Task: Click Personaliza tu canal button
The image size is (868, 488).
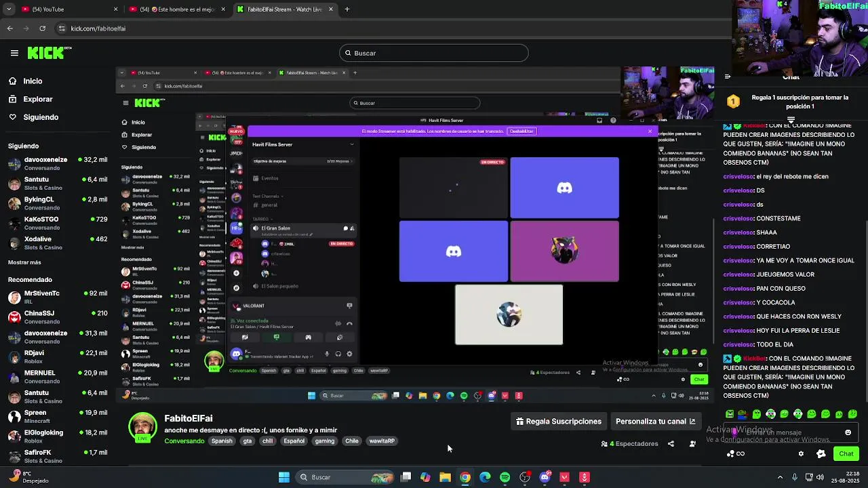Action: 655,422
